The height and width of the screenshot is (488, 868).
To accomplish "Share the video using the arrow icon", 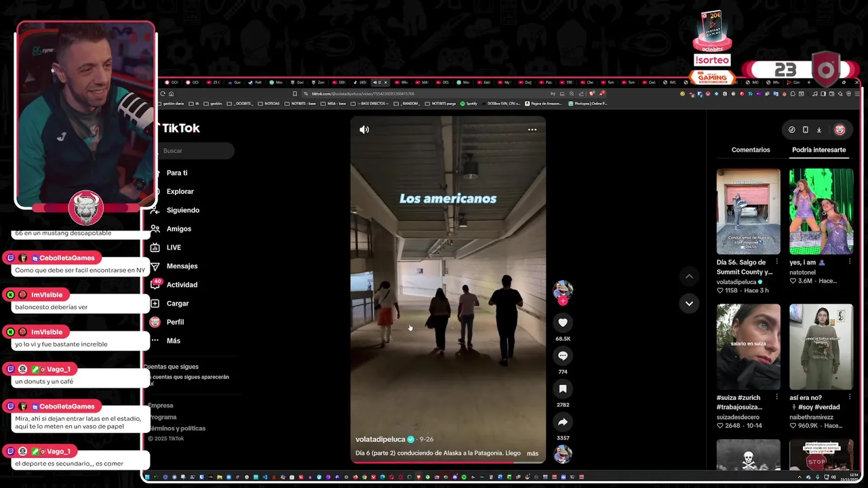I will pyautogui.click(x=563, y=422).
